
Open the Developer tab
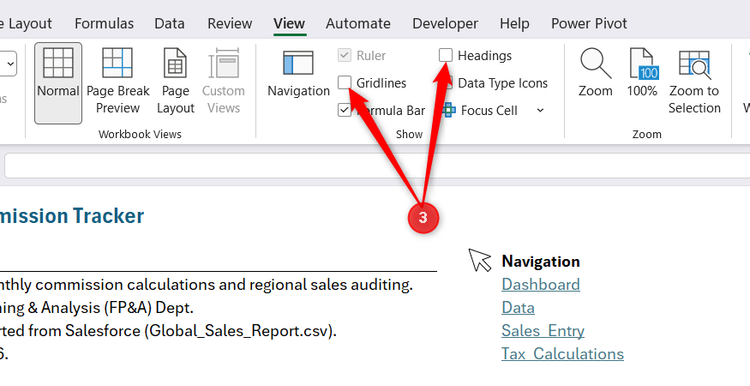445,23
